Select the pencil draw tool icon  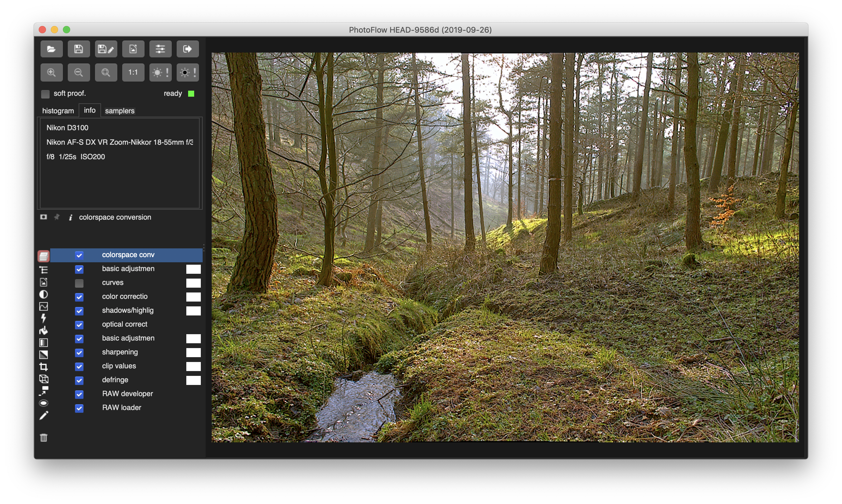point(44,415)
